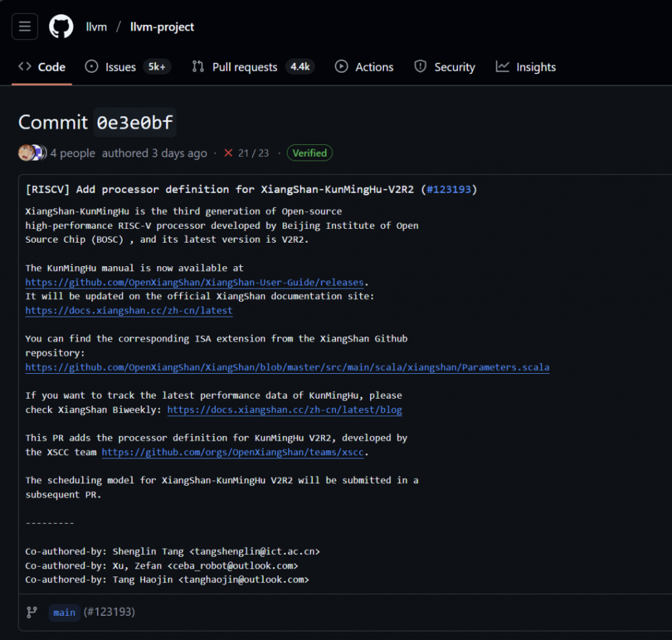Open the hamburger navigation menu
This screenshot has width=672, height=640.
pyautogui.click(x=25, y=27)
